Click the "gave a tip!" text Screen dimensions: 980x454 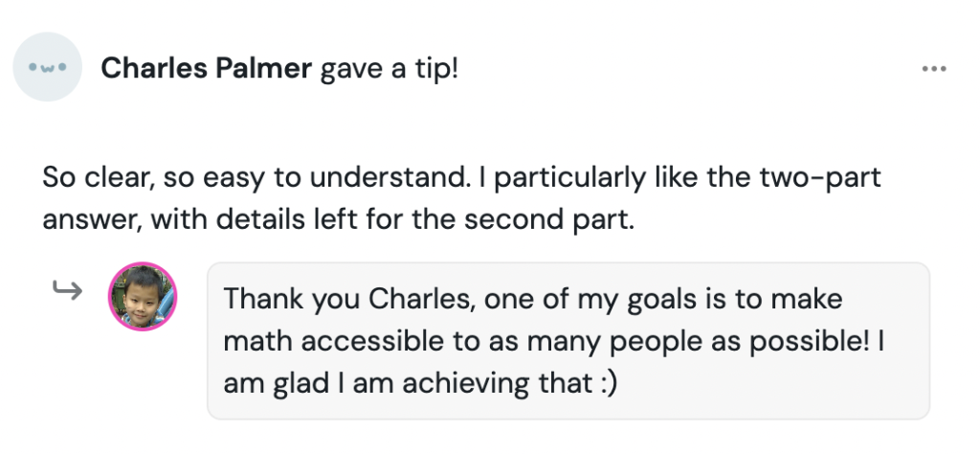click(390, 69)
